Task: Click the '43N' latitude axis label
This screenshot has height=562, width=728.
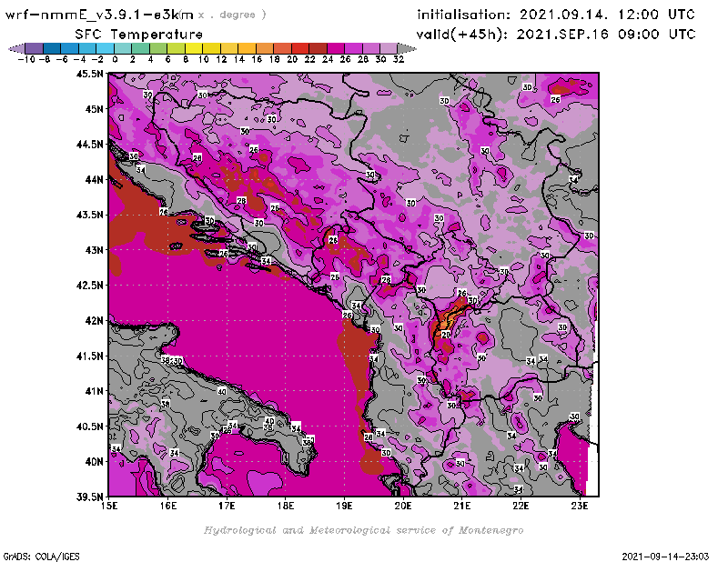Action: pos(94,250)
